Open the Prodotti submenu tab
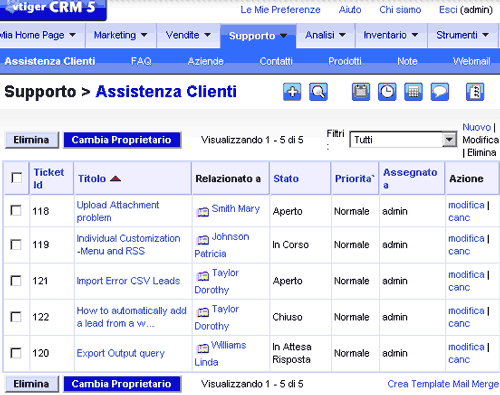Image resolution: width=500 pixels, height=395 pixels. (x=345, y=61)
